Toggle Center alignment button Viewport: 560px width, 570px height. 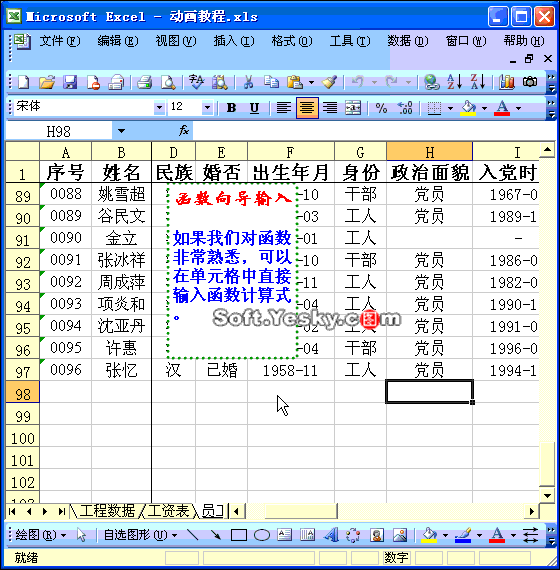pyautogui.click(x=307, y=108)
